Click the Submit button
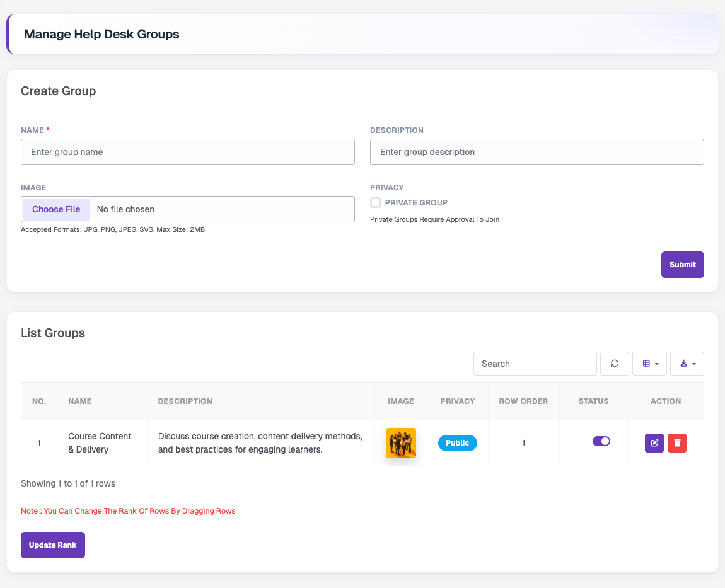Image resolution: width=725 pixels, height=588 pixels. point(683,265)
